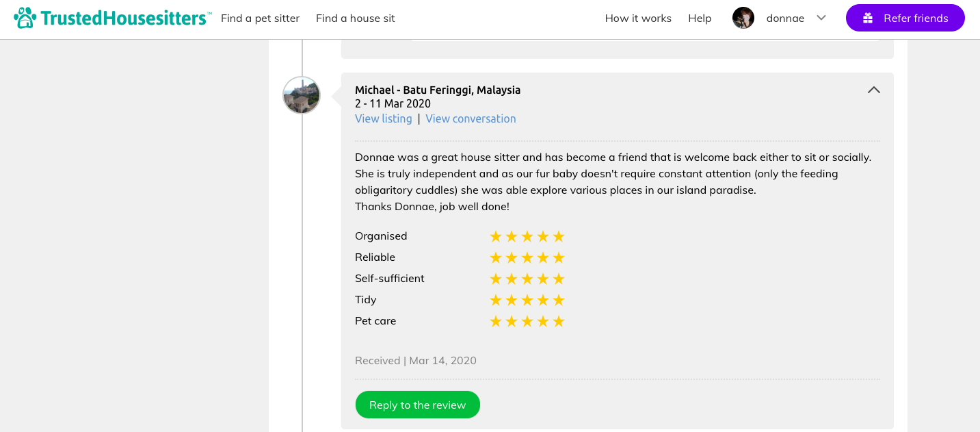Go to How it works page
The width and height of the screenshot is (980, 432).
coord(638,18)
